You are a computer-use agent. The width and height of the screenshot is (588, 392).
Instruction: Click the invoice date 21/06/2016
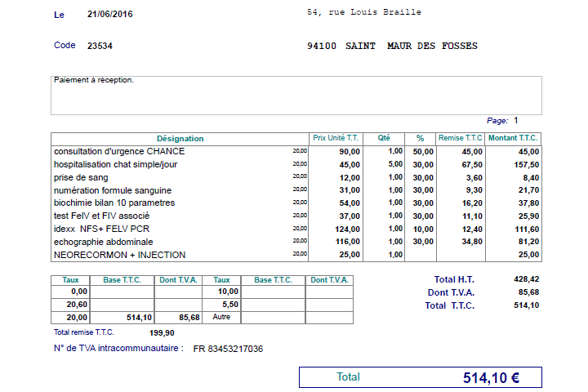pyautogui.click(x=112, y=15)
